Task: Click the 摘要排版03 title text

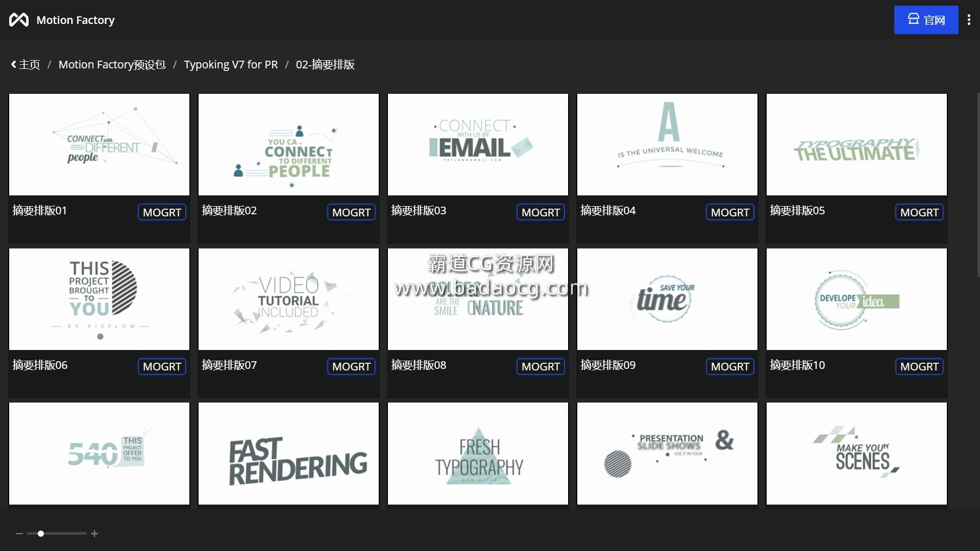Action: coord(419,210)
